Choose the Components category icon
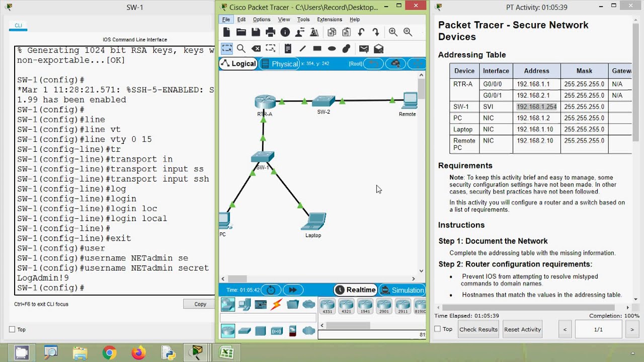Viewport: 644px width, 362px height. [x=261, y=304]
